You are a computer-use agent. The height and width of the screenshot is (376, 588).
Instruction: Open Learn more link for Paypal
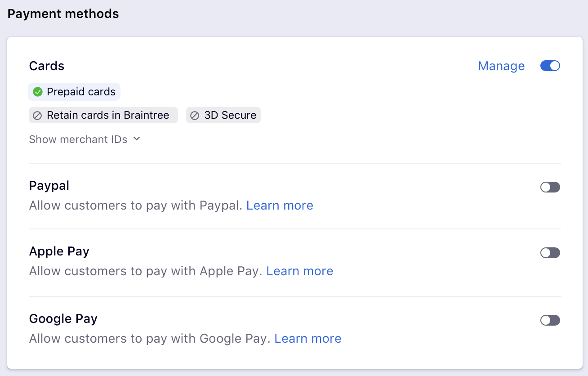(280, 206)
